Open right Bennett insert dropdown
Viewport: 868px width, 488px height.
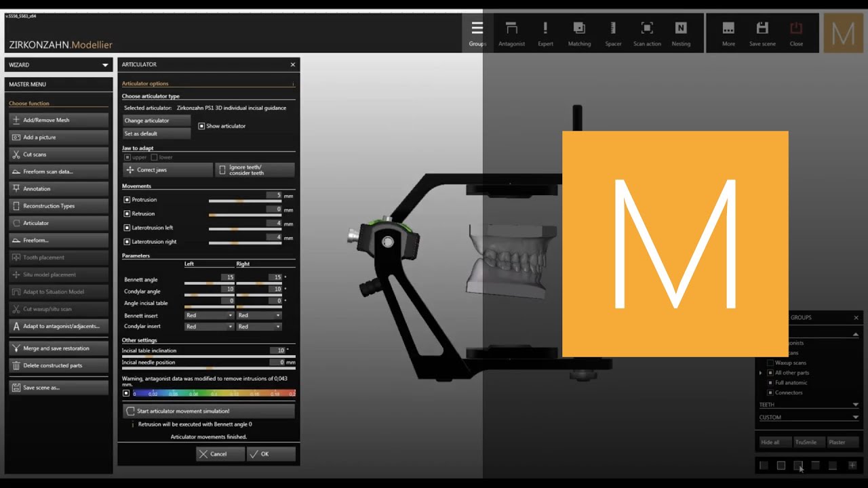[x=259, y=315]
